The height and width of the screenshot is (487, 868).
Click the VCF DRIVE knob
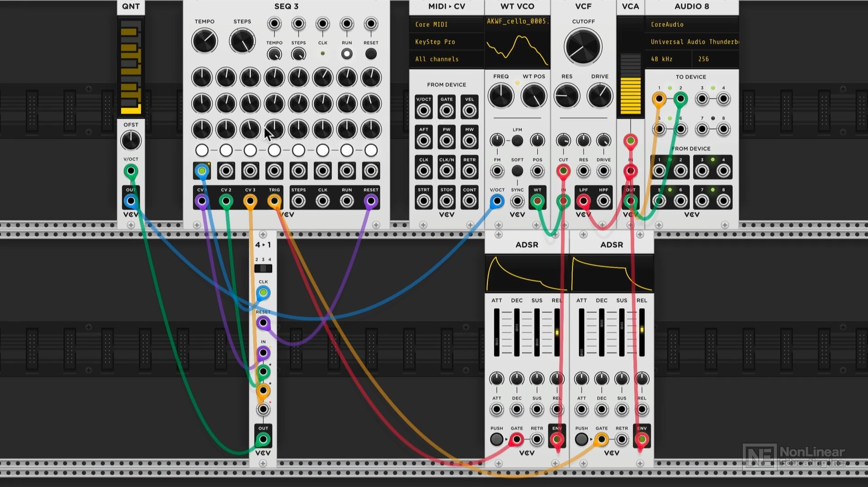tap(600, 96)
